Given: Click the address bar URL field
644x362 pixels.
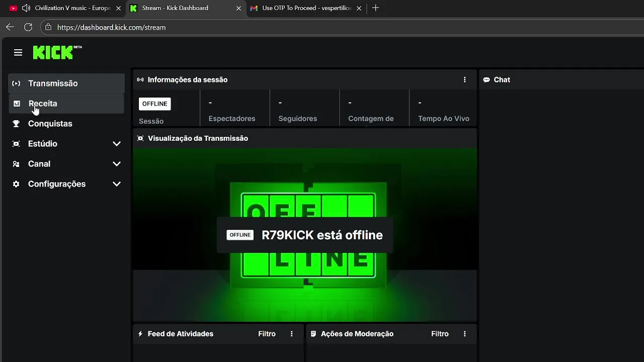Looking at the screenshot, I should tap(342, 27).
